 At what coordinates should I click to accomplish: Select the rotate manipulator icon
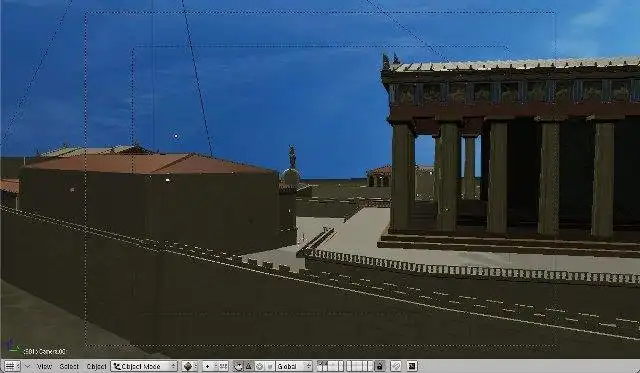tap(259, 366)
